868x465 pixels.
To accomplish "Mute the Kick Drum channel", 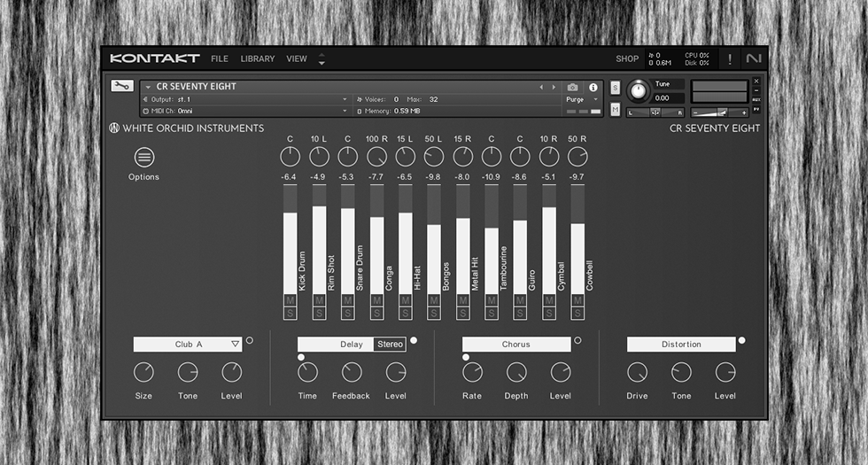I will click(x=291, y=300).
